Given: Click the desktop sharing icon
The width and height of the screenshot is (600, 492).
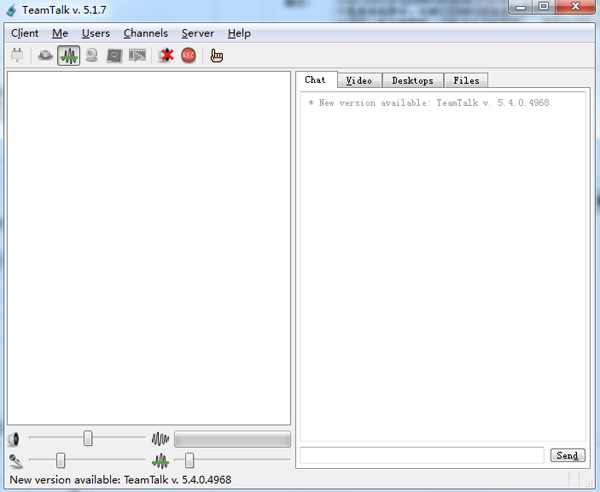Looking at the screenshot, I should pos(114,55).
